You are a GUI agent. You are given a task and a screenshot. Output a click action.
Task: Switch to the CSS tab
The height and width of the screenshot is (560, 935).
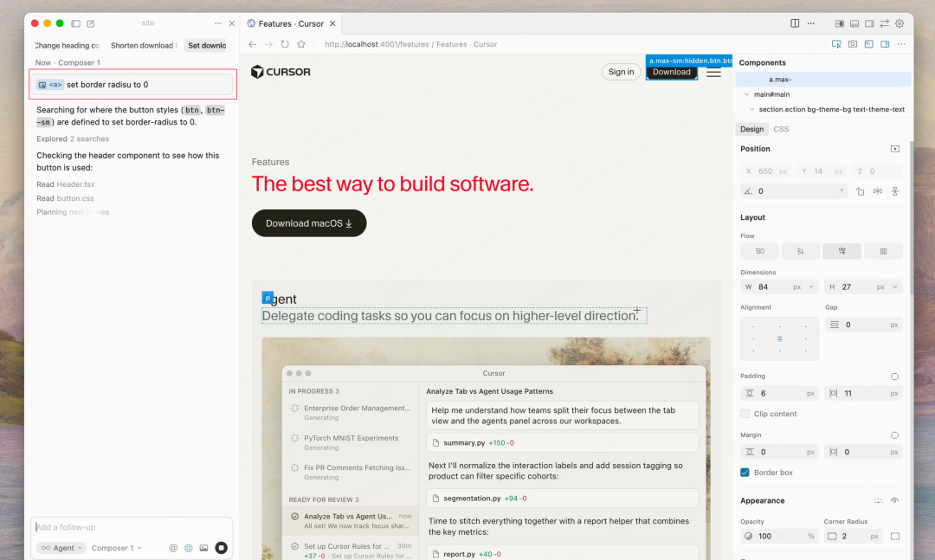tap(781, 129)
